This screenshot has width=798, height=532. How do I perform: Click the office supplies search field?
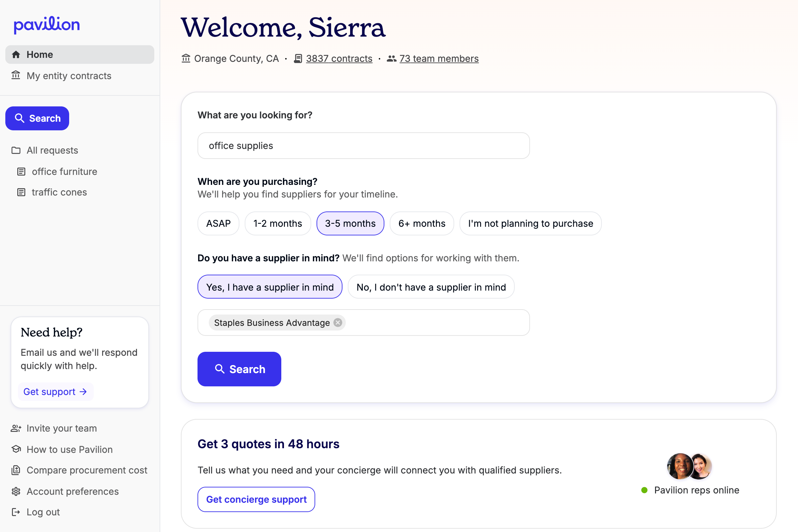click(363, 146)
